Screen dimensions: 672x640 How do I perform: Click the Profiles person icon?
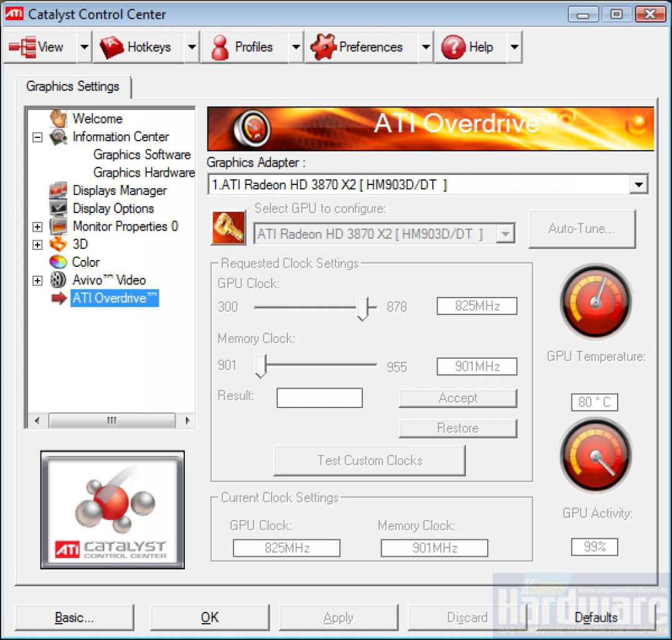[x=220, y=47]
